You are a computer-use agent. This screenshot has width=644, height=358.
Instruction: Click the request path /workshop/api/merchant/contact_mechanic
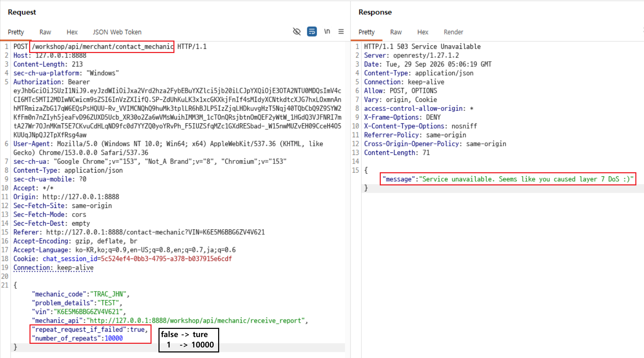click(103, 46)
